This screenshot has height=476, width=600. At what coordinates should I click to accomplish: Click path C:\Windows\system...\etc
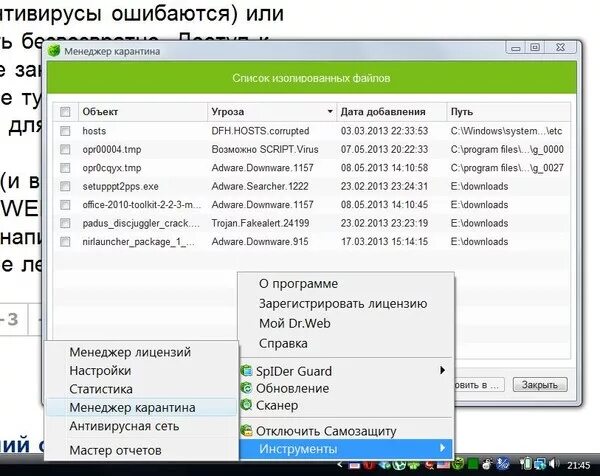pyautogui.click(x=506, y=131)
